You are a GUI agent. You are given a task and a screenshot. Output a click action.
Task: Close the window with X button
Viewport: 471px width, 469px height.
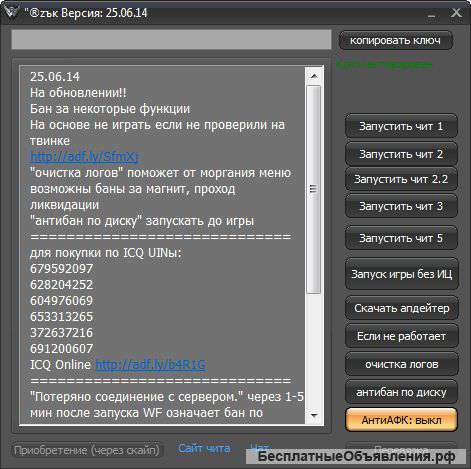456,13
